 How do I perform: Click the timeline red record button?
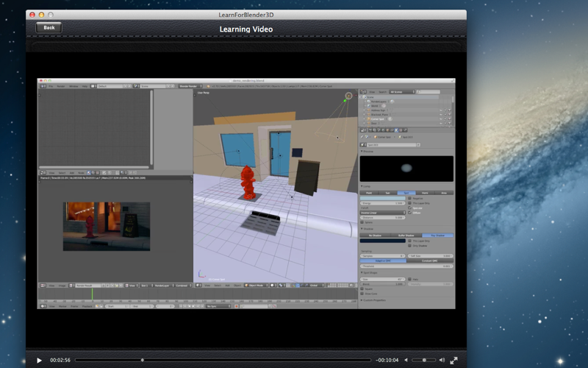click(x=237, y=306)
